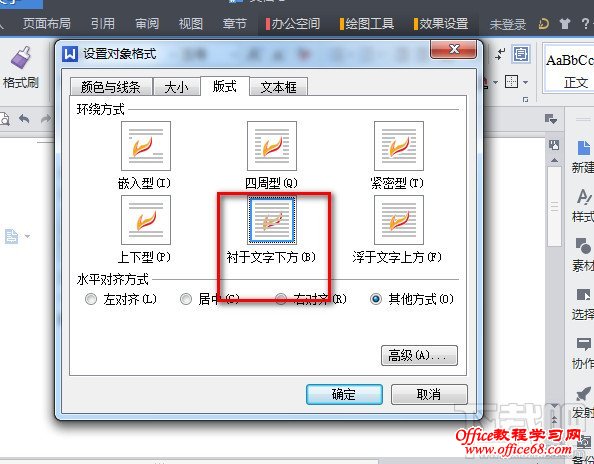Choose the 四周型 wrapping style icon
This screenshot has height=464, width=594.
point(272,146)
